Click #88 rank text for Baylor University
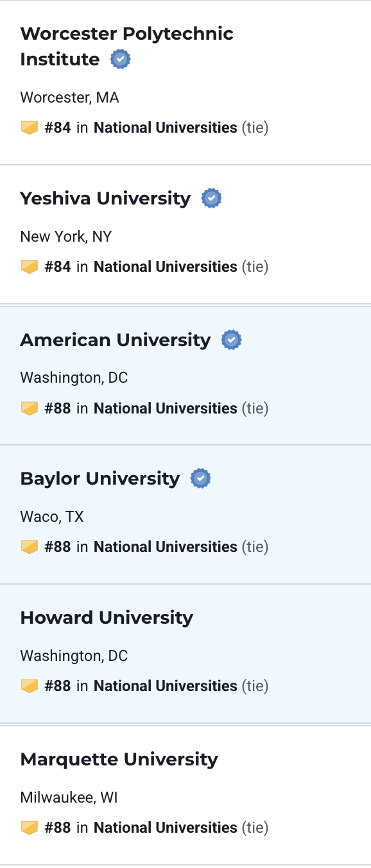Image resolution: width=371 pixels, height=868 pixels. (58, 547)
